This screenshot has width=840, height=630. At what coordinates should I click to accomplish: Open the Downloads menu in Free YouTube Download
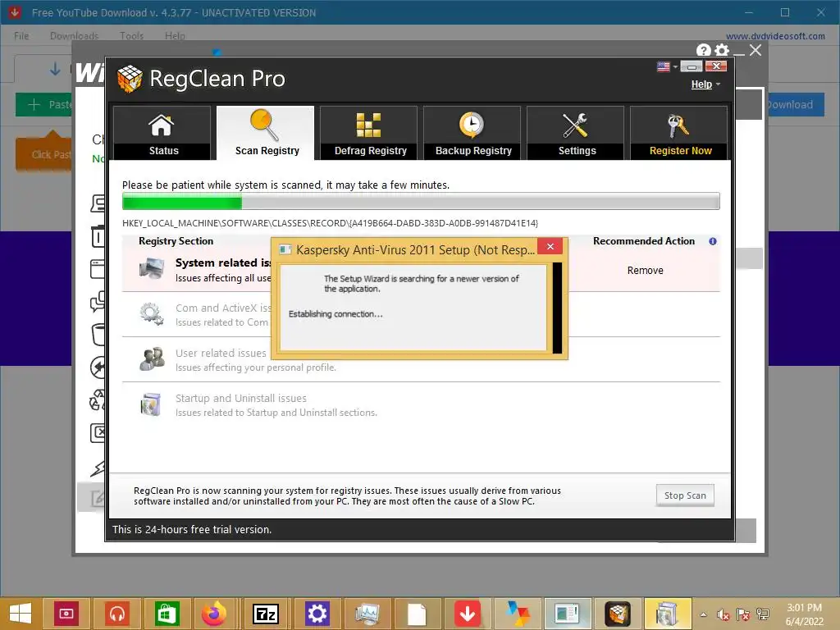[74, 36]
